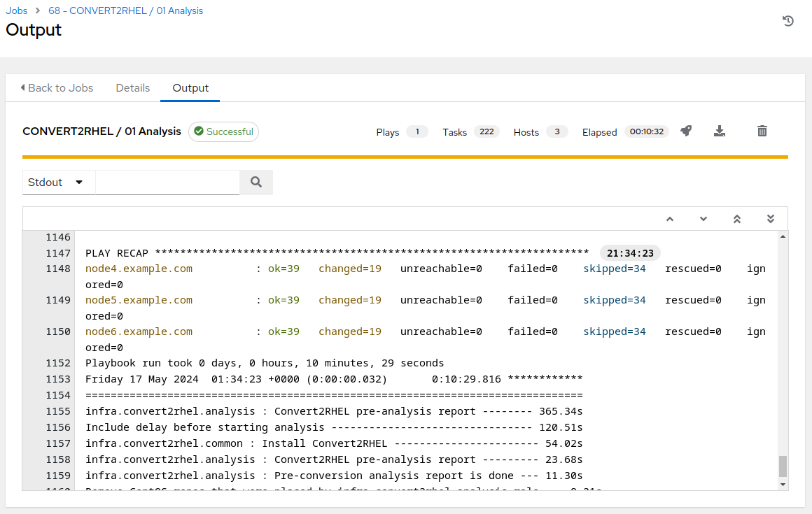Open the 68 - CONVERT2RHEL / 01 Analysis breadcrumb
812x514 pixels.
[x=125, y=11]
